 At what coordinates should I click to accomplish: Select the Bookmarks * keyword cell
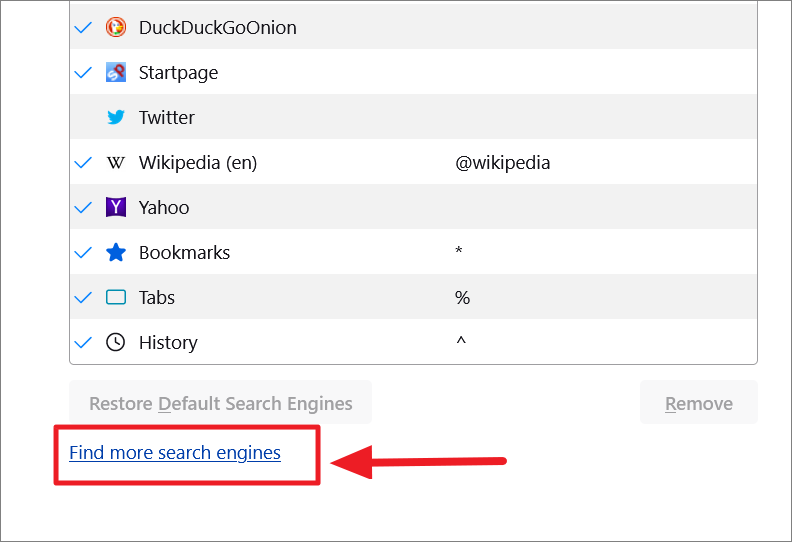tap(459, 252)
